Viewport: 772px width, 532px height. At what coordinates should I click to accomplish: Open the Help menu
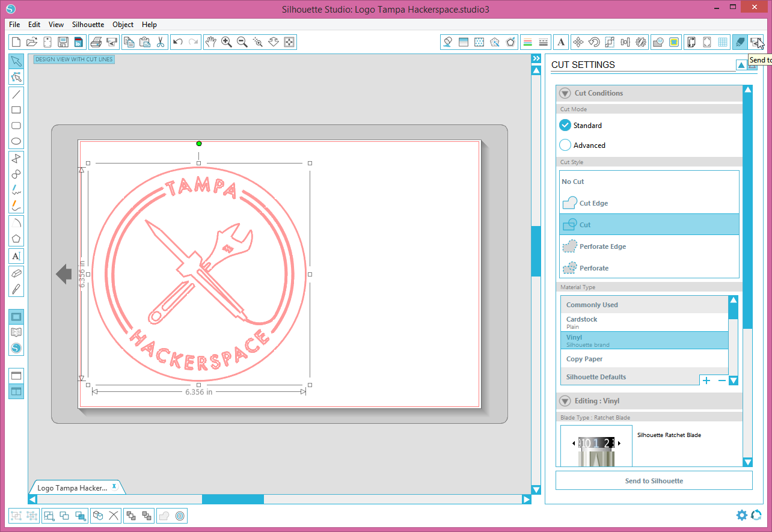point(149,25)
